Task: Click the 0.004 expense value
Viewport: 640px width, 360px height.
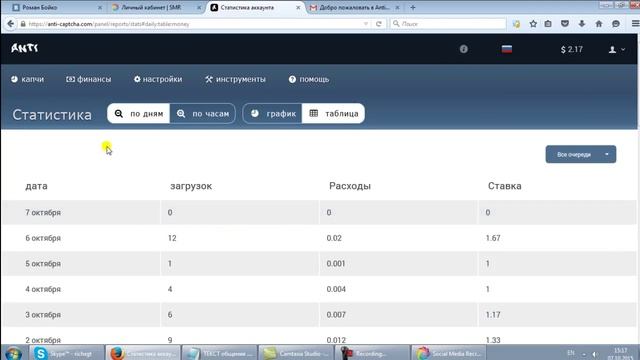Action: click(336, 289)
